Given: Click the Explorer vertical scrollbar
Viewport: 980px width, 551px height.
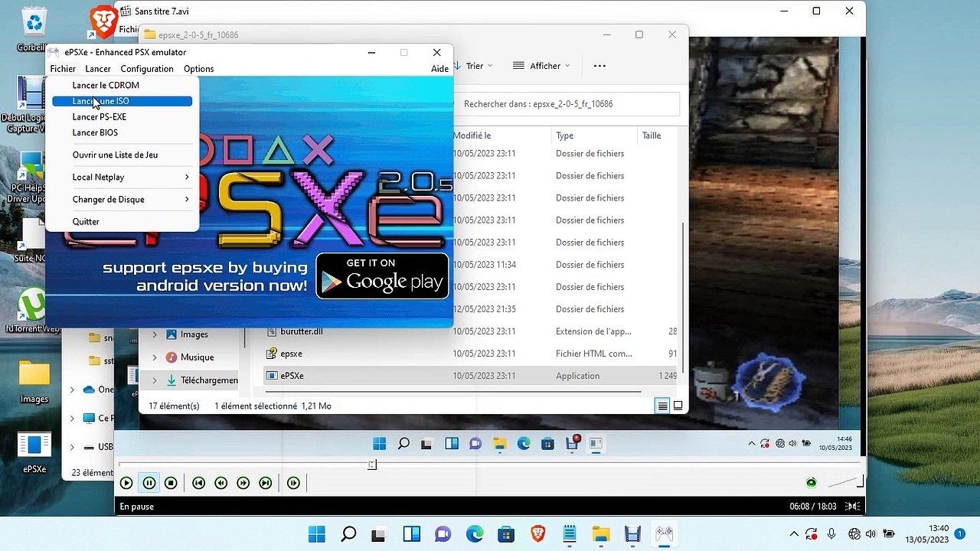Looking at the screenshot, I should point(682,298).
